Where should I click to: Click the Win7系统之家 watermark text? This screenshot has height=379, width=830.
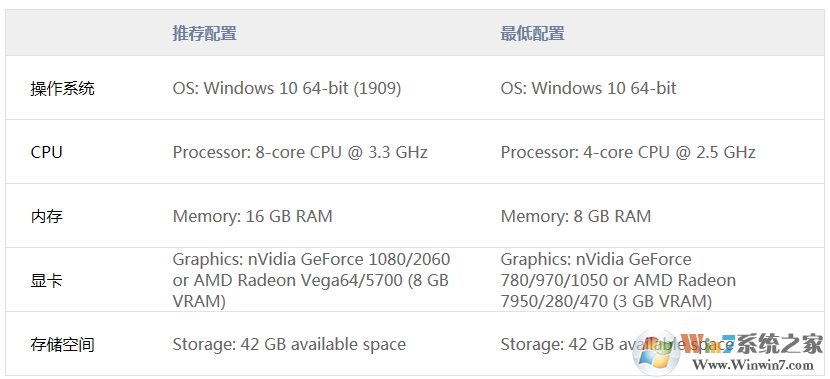752,344
